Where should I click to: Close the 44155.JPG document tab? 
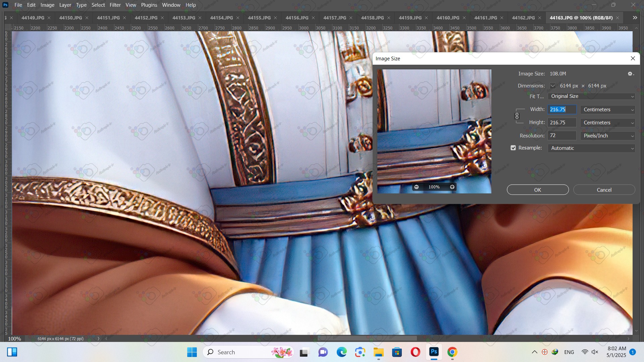275,18
